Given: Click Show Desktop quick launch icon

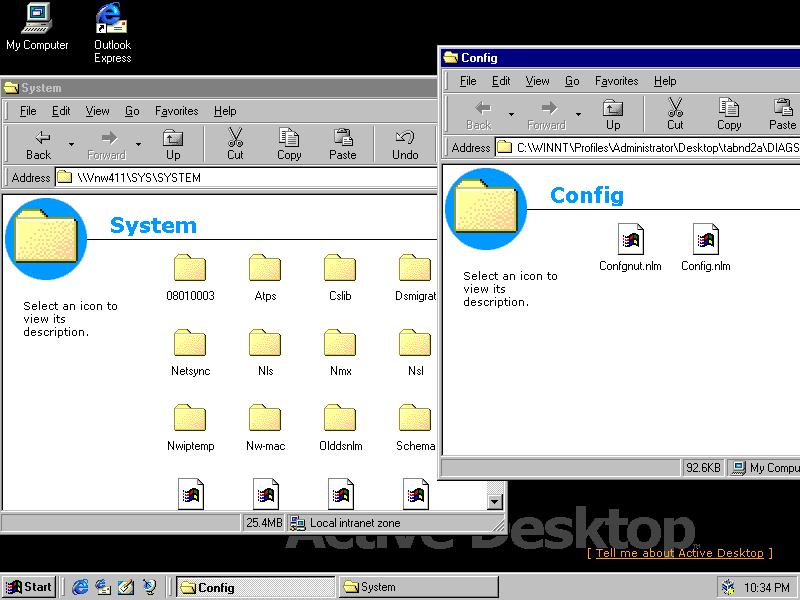Looking at the screenshot, I should point(126,587).
